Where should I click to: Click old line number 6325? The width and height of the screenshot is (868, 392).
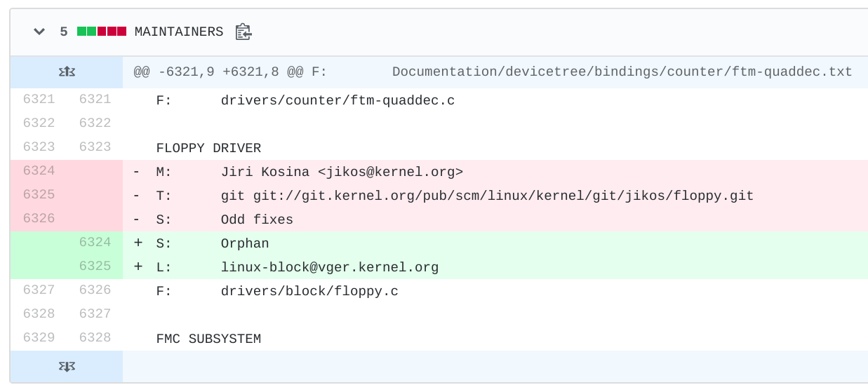(x=39, y=195)
